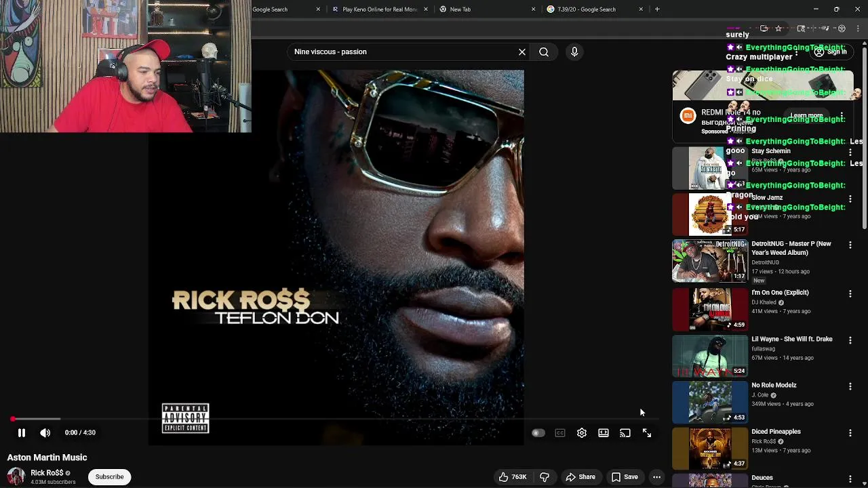Screen dimensions: 868x488
Task: Open options menu for REDMI sponsored ad
Action: pyautogui.click(x=842, y=116)
